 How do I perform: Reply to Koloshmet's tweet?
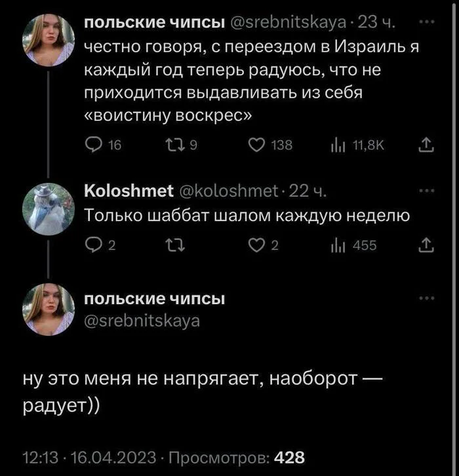tap(93, 245)
